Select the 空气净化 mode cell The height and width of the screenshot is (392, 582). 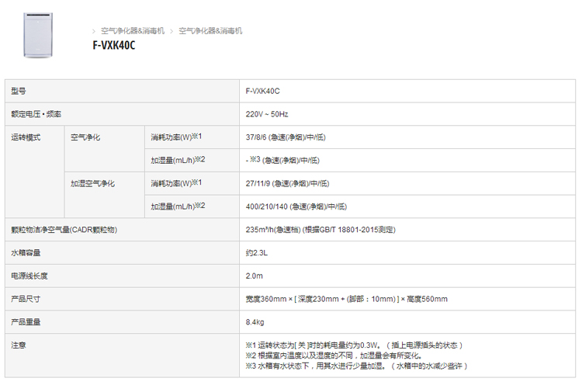[85, 137]
